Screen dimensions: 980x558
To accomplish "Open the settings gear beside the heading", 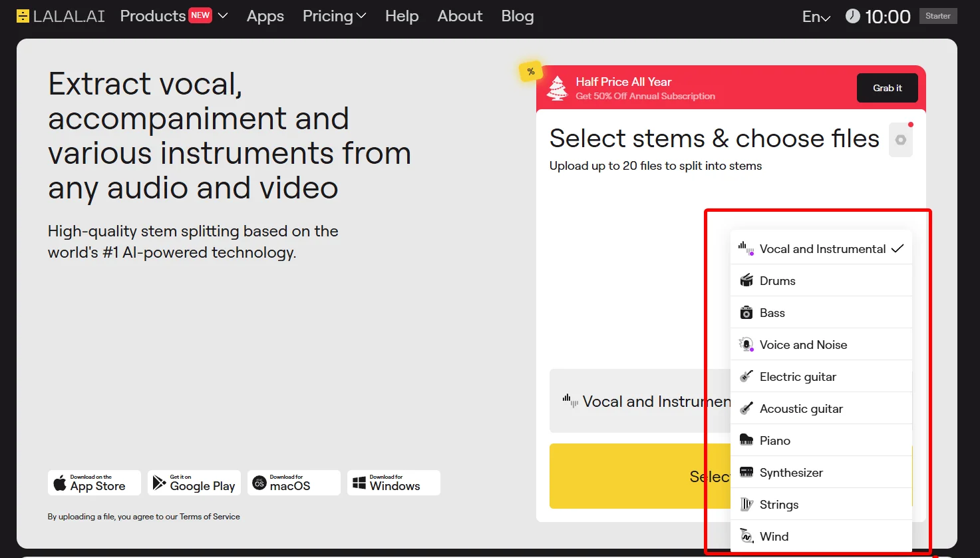I will 901,140.
